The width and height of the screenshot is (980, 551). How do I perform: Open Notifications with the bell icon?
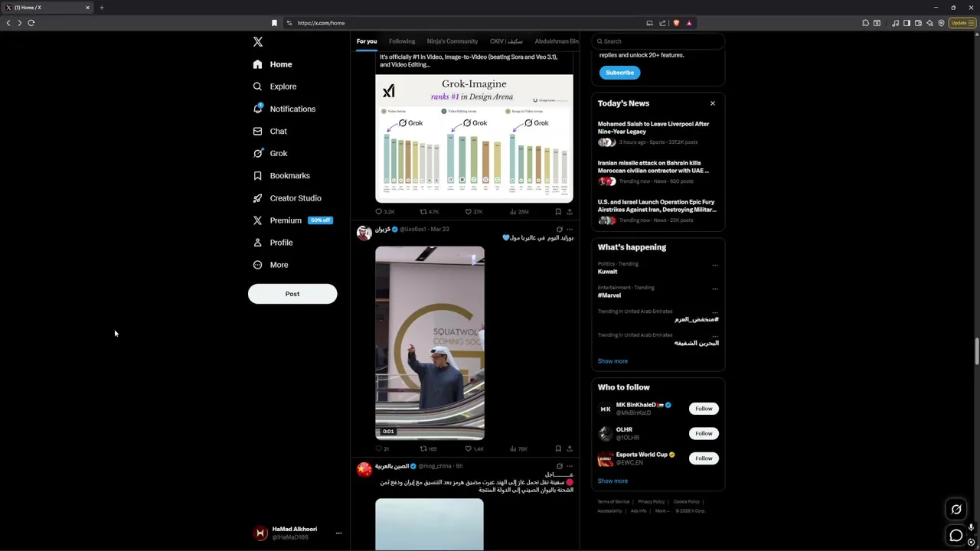point(284,109)
